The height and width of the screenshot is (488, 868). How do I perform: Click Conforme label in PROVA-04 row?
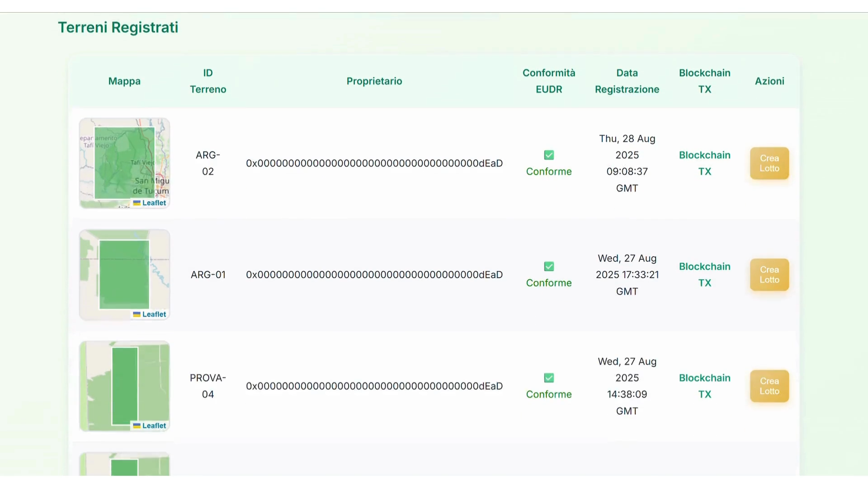pos(549,394)
